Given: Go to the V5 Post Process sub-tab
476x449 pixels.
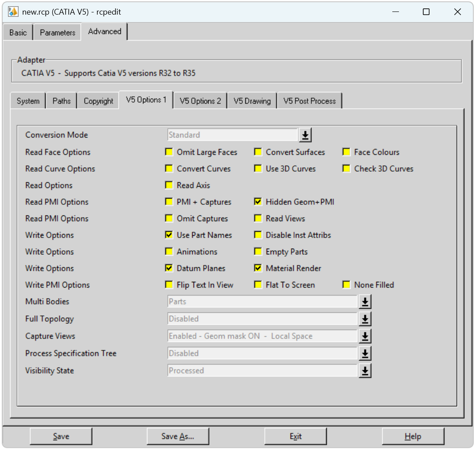Looking at the screenshot, I should point(310,101).
